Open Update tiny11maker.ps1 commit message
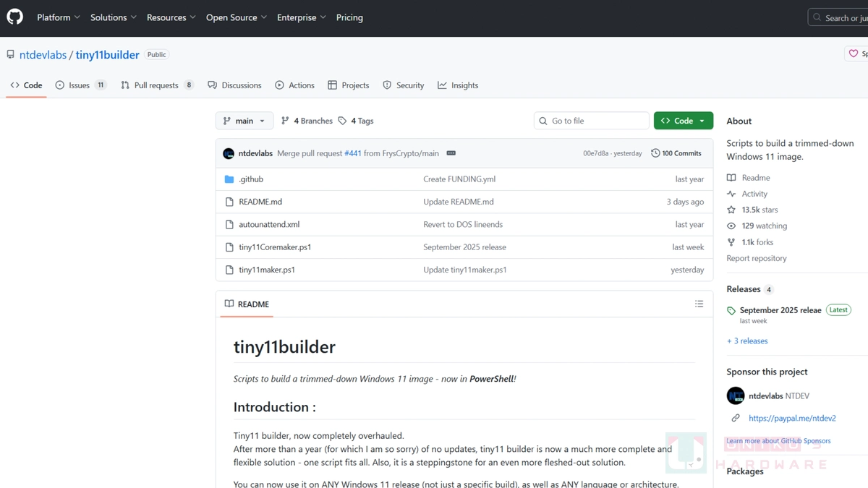 click(465, 270)
